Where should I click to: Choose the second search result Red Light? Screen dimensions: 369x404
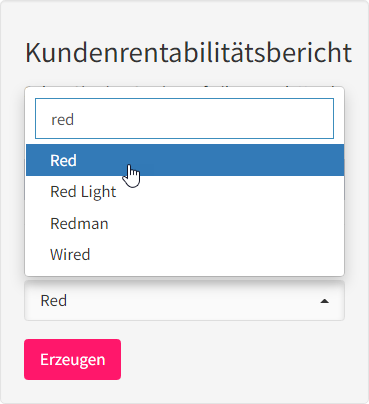tap(185, 191)
